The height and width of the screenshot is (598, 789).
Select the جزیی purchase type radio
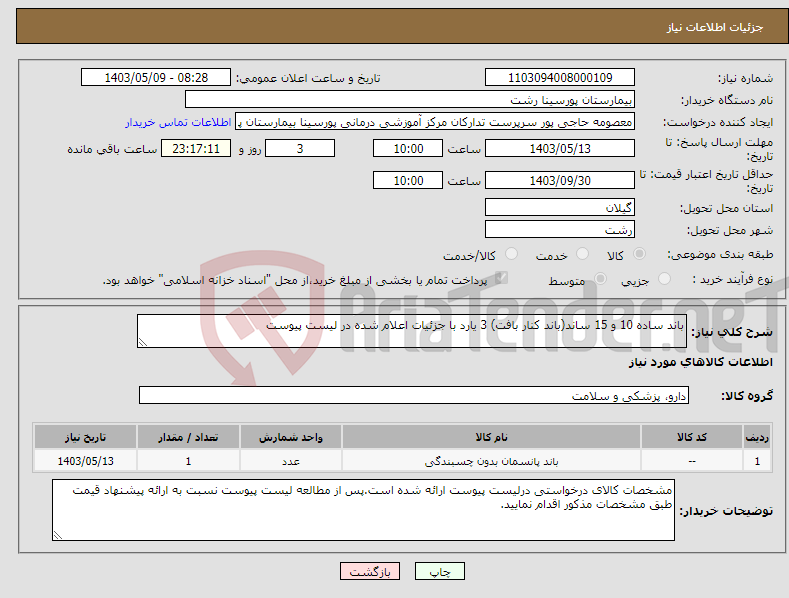[x=664, y=278]
